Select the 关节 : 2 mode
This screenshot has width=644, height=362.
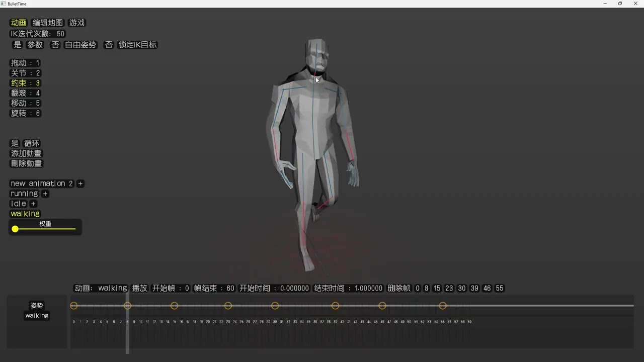tap(26, 73)
